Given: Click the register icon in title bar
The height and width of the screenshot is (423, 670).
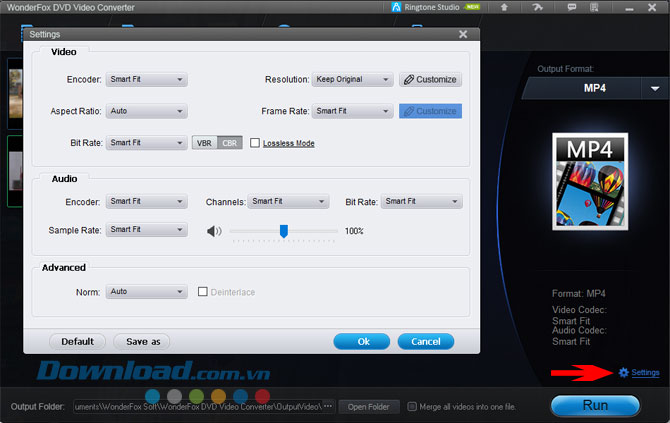Looking at the screenshot, I should pos(594,7).
